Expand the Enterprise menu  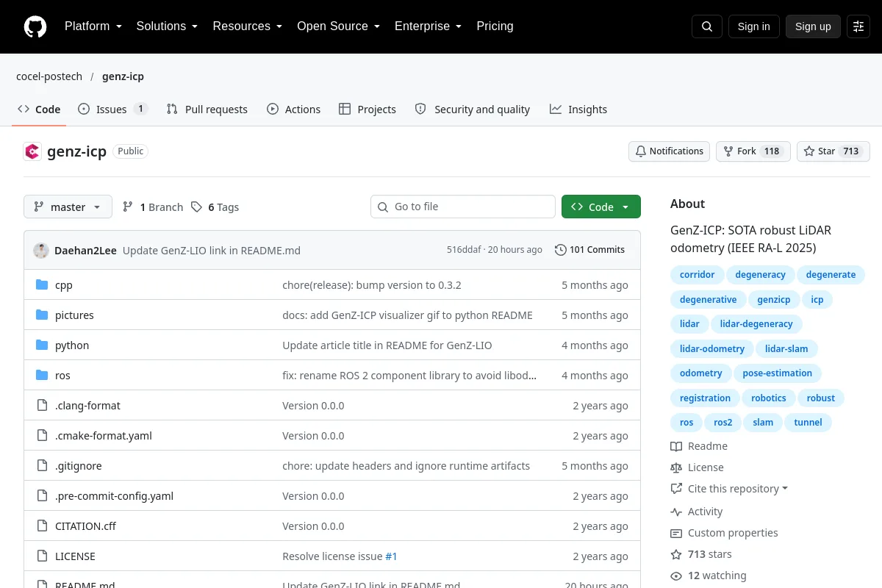click(x=429, y=26)
